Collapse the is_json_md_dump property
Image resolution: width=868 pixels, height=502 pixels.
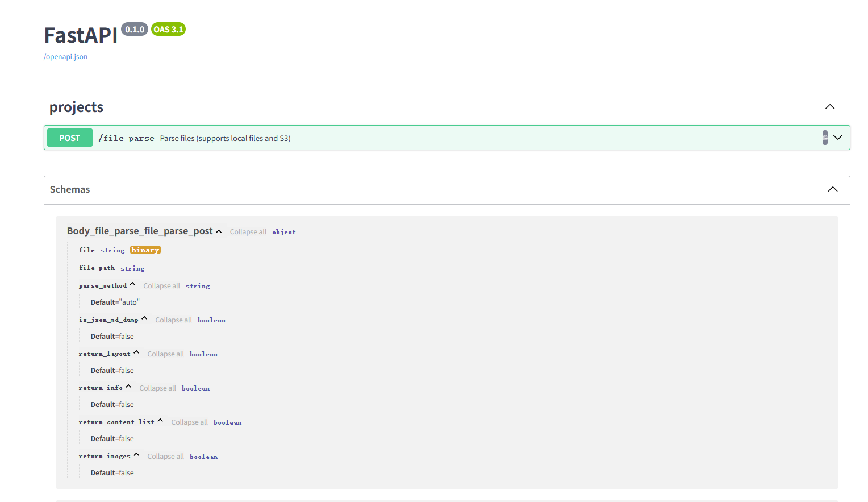pos(144,318)
